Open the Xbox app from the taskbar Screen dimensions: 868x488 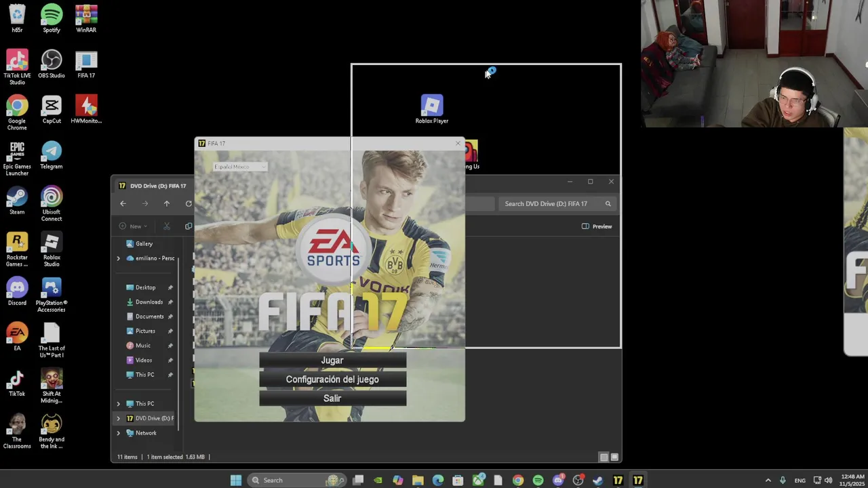478,481
